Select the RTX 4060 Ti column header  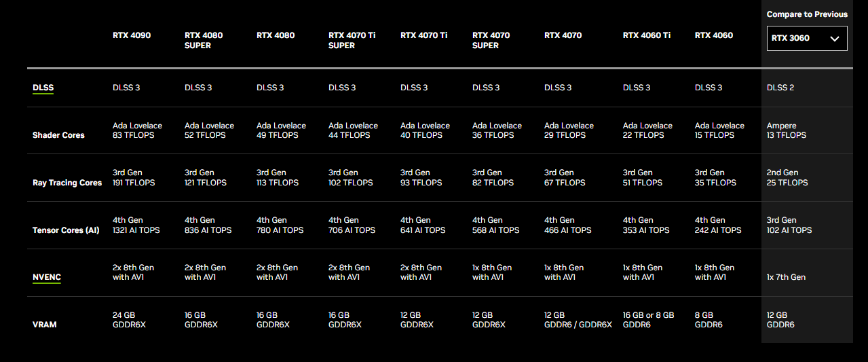pyautogui.click(x=647, y=35)
